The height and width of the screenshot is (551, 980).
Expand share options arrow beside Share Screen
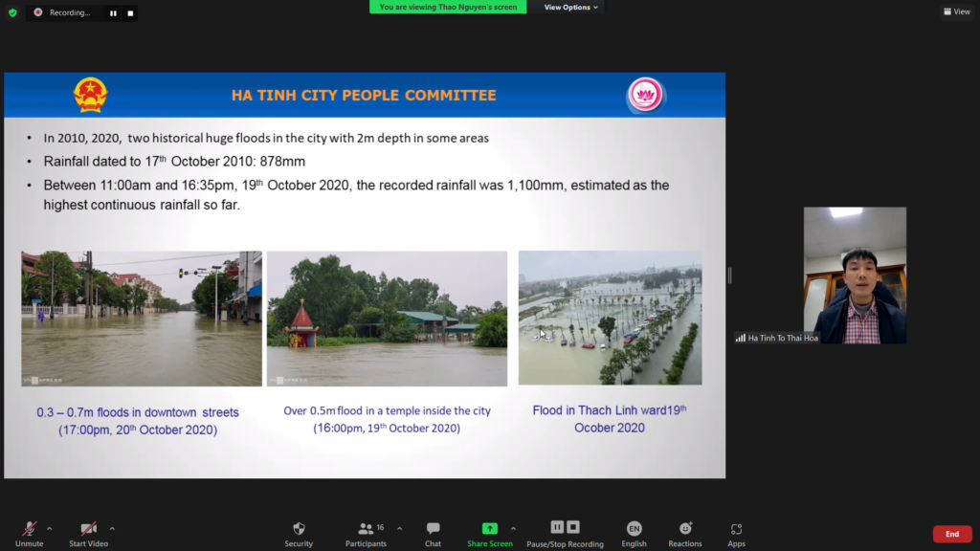coord(513,528)
